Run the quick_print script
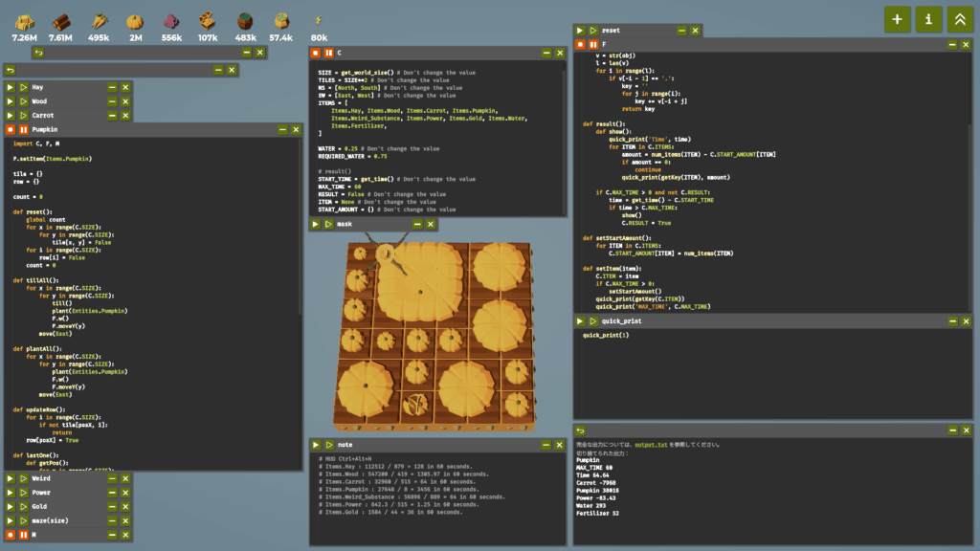Image resolution: width=980 pixels, height=551 pixels. [580, 321]
